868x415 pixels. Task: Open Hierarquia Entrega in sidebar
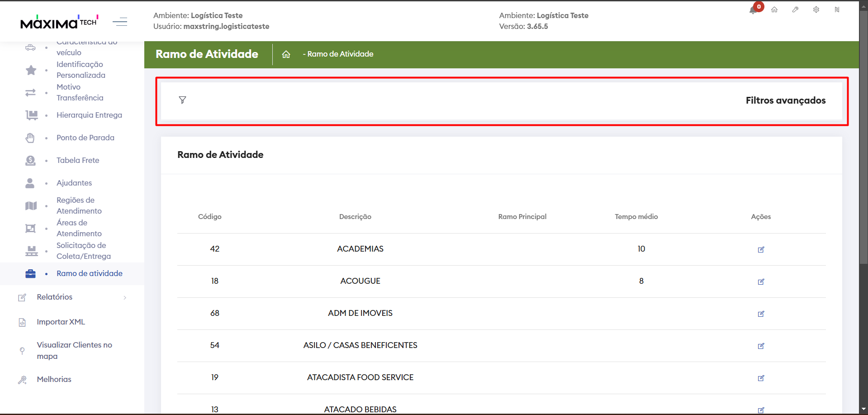89,115
